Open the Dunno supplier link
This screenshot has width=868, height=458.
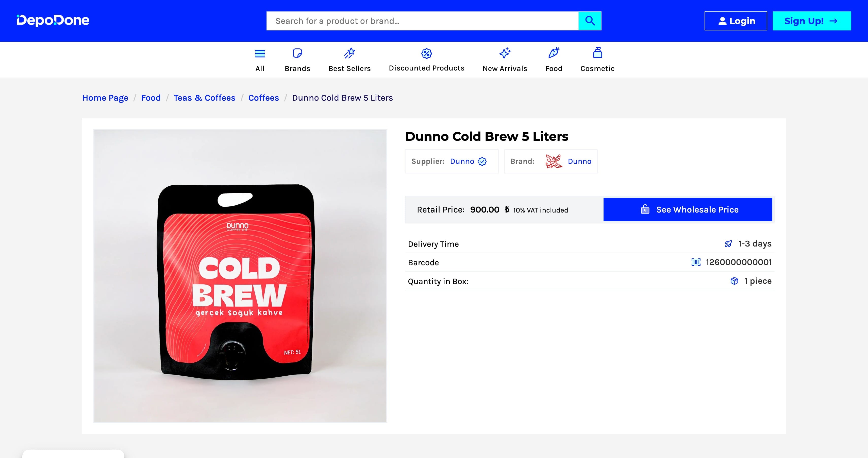click(x=462, y=161)
